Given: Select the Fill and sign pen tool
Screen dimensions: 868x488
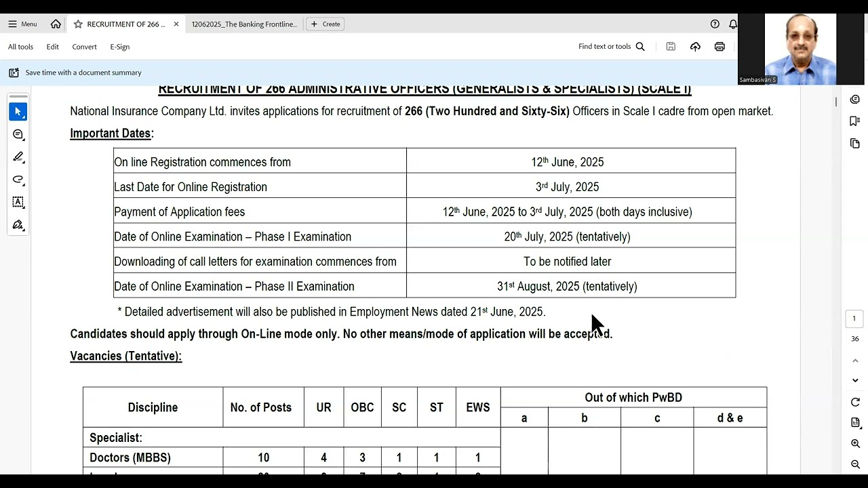Looking at the screenshot, I should (18, 224).
